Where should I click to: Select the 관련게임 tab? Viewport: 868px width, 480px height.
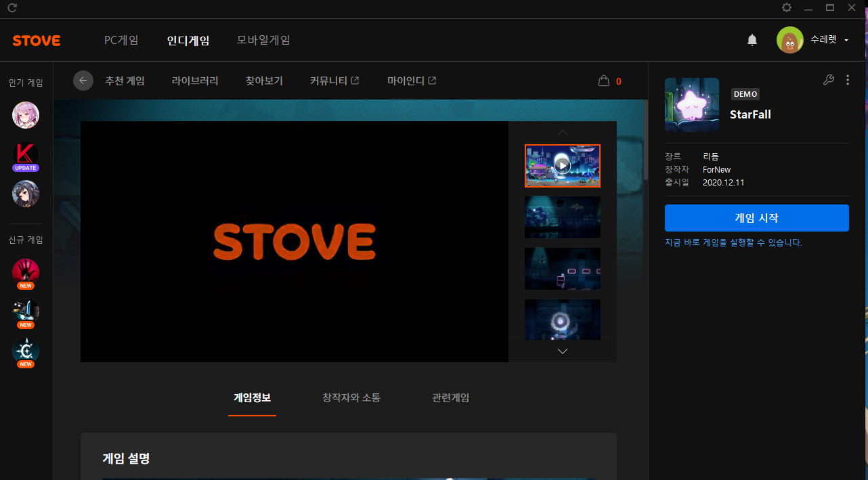point(451,397)
